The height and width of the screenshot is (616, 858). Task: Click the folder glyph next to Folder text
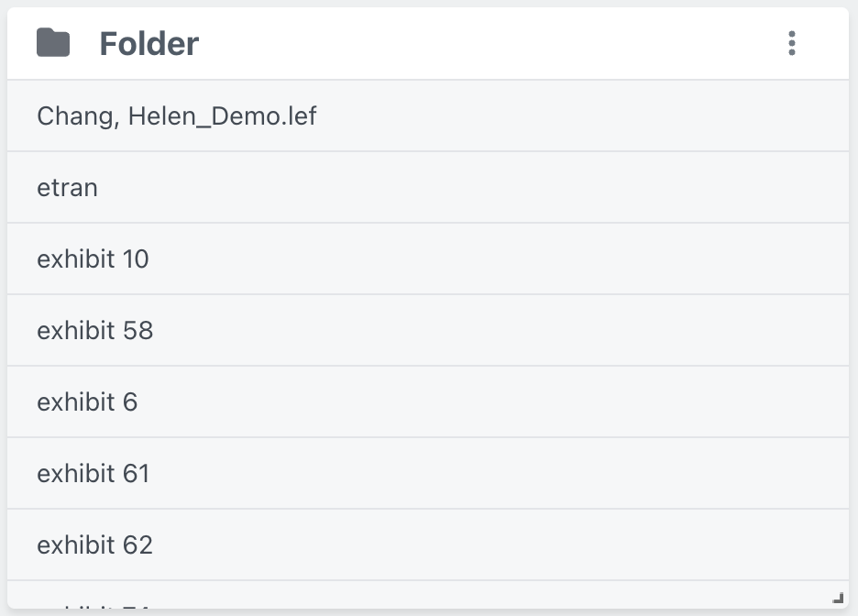(x=52, y=40)
